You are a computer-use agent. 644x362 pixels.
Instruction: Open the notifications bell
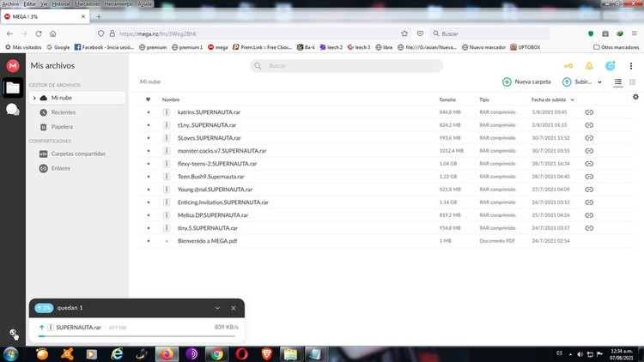click(589, 66)
